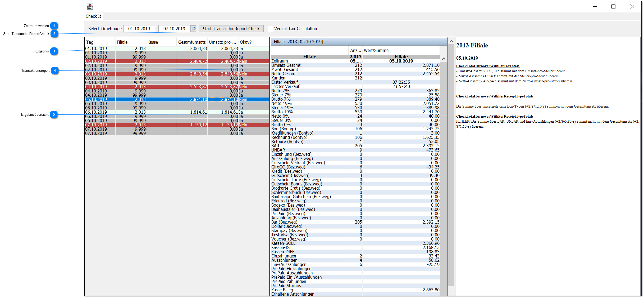Image resolution: width=644 pixels, height=298 pixels.
Task: Click the Wert/Summe column header
Action: [x=401, y=50]
